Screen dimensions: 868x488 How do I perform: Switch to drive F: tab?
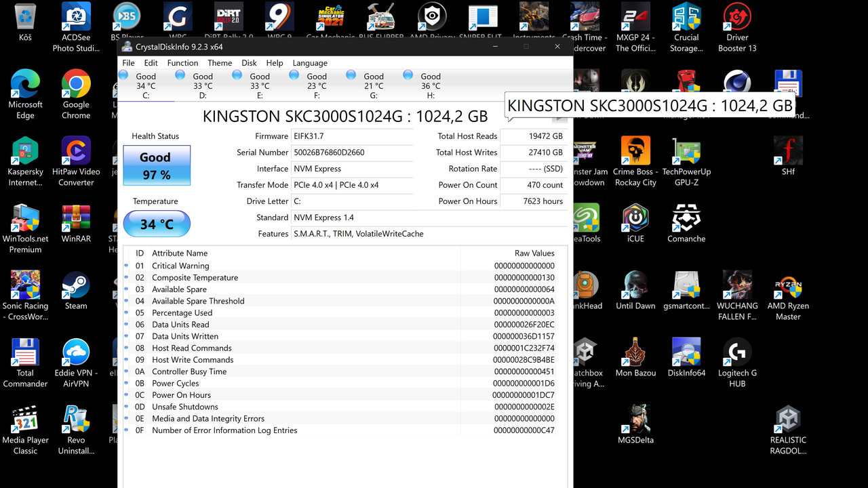click(317, 85)
